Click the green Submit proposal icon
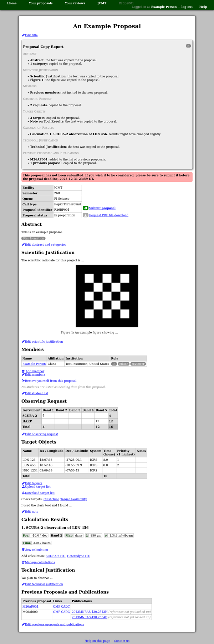214x644 pixels. tap(86, 208)
